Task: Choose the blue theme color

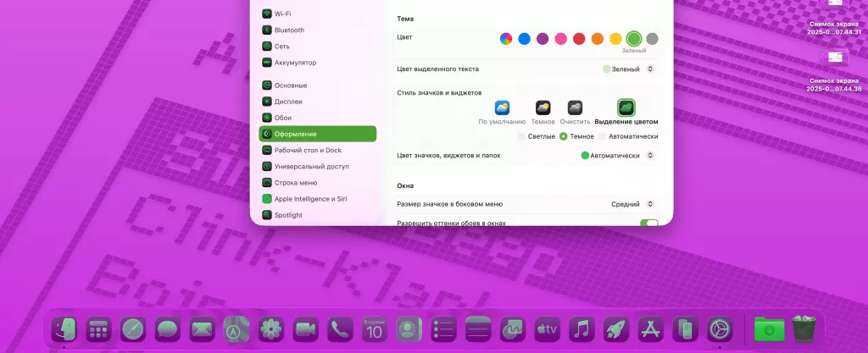Action: 524,39
